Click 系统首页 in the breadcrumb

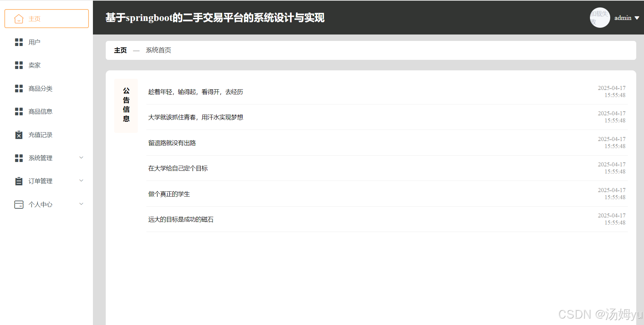click(x=158, y=50)
